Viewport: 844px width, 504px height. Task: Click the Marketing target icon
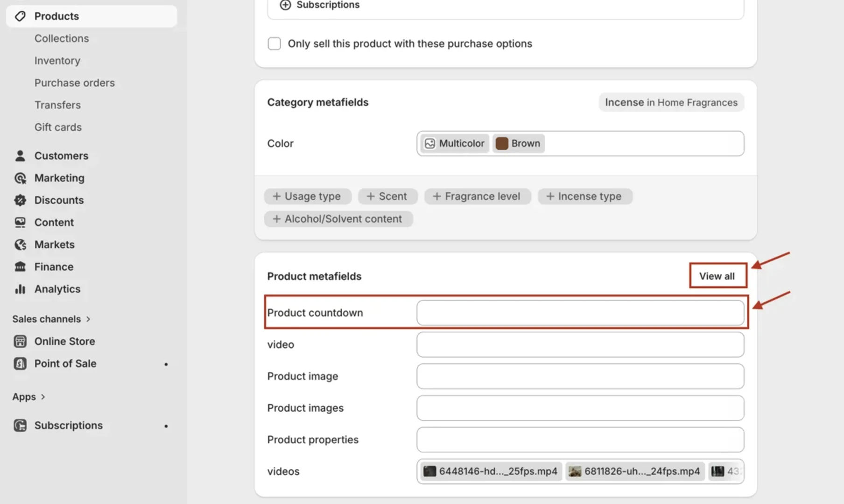tap(20, 178)
